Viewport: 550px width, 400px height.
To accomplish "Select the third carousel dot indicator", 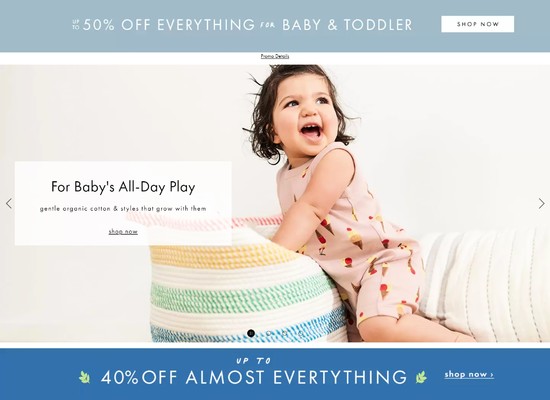I will tap(284, 333).
